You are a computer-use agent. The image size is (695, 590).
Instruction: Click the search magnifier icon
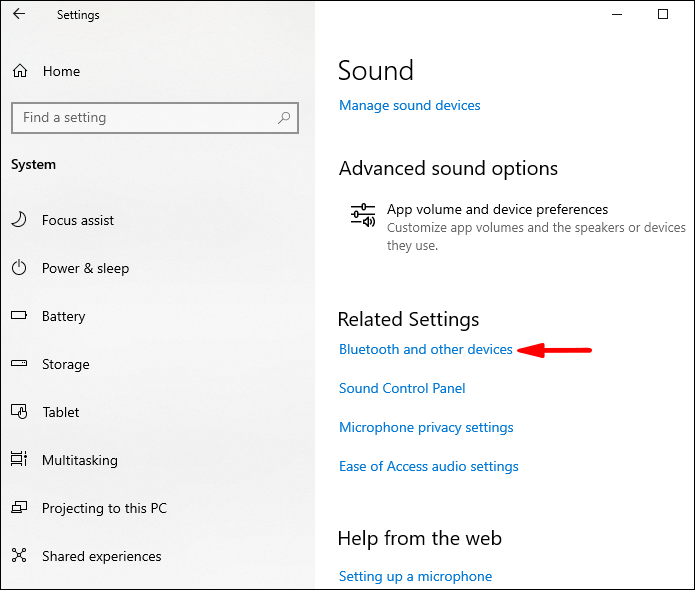285,118
